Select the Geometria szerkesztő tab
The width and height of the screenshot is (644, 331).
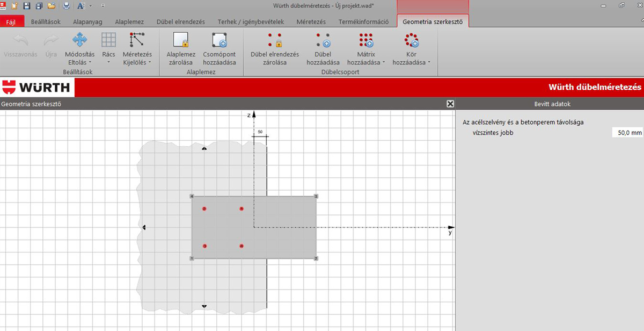pos(433,22)
